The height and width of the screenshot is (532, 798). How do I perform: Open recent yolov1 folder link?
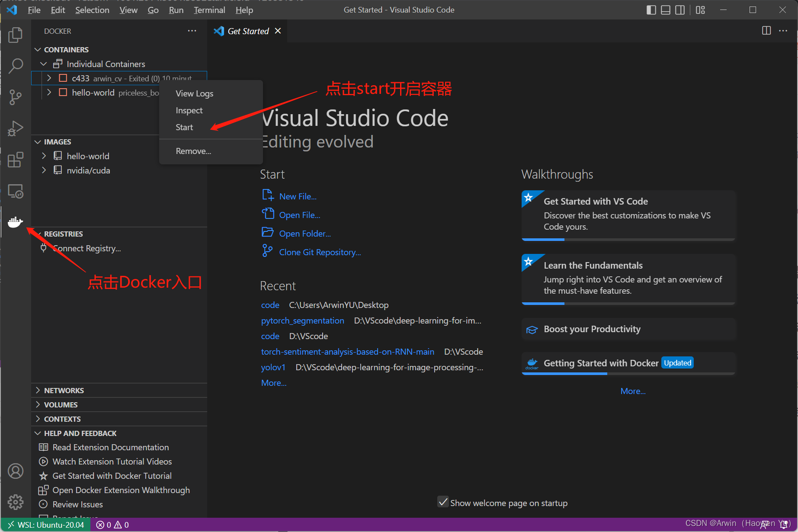[273, 367]
